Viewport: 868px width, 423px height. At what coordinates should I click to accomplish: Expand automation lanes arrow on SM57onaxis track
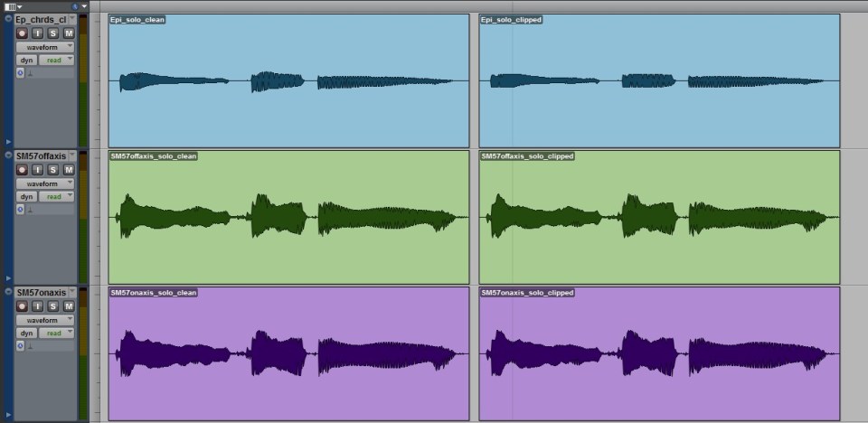tap(8, 414)
